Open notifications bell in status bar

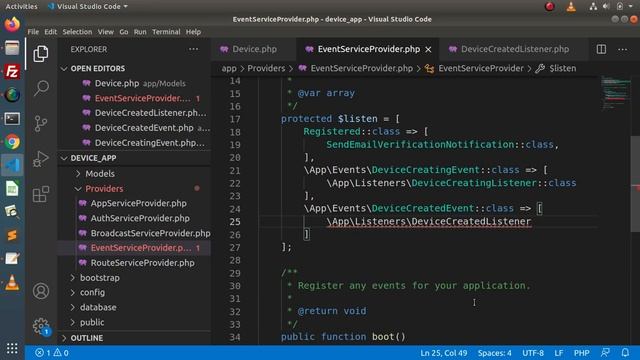coord(625,353)
